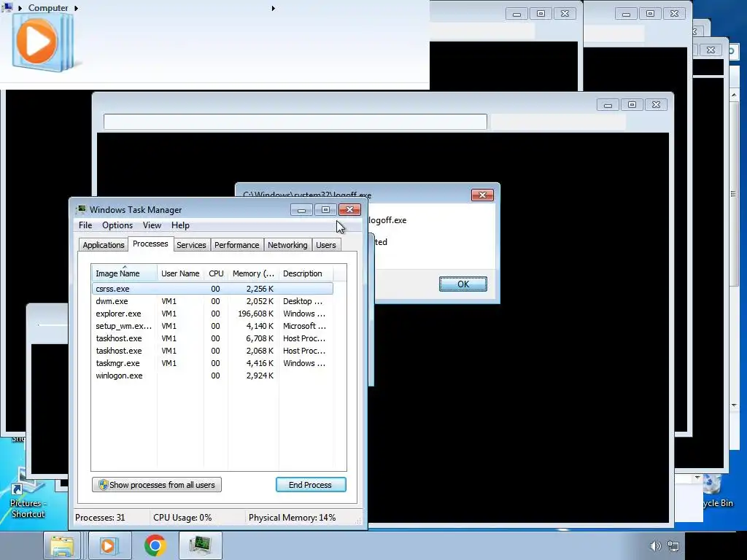Sort processes by User Name column
Image resolution: width=747 pixels, height=560 pixels.
click(180, 273)
